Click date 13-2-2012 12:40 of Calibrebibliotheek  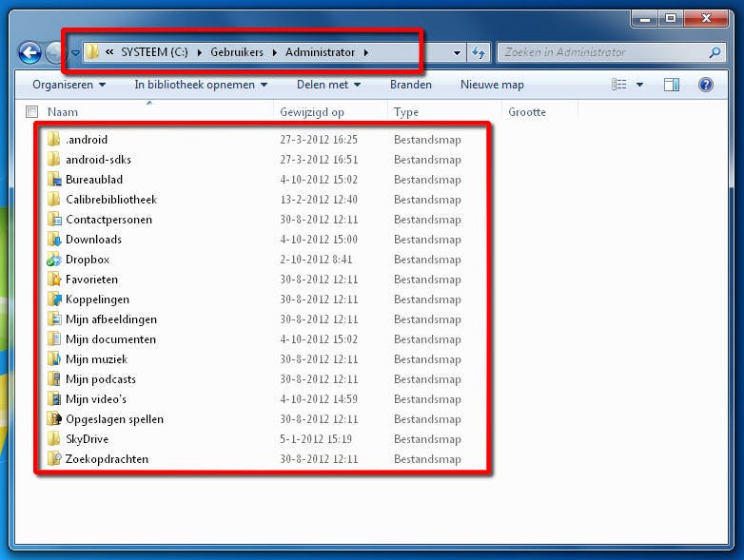click(319, 200)
